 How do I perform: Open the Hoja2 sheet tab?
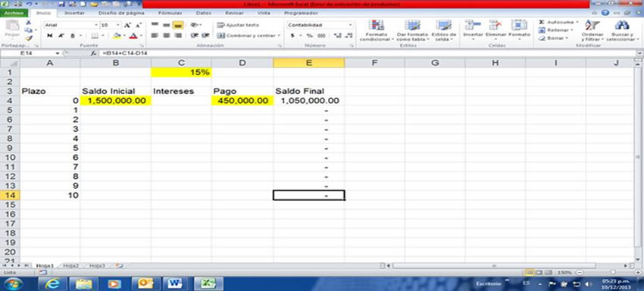[70, 265]
